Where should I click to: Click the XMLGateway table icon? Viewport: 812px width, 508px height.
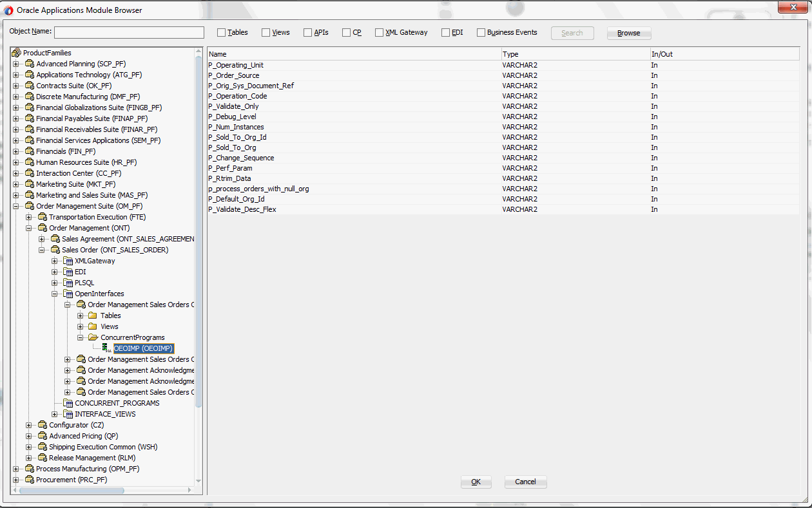pyautogui.click(x=68, y=261)
